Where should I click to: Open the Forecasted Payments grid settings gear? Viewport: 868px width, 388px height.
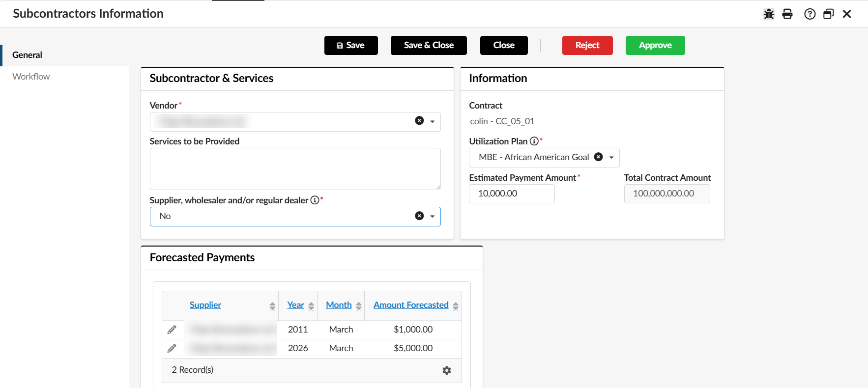pos(446,370)
